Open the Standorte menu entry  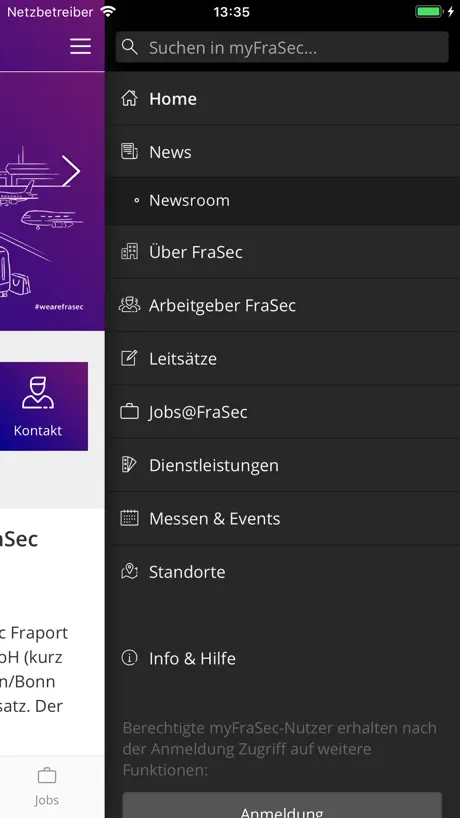[x=282, y=572]
